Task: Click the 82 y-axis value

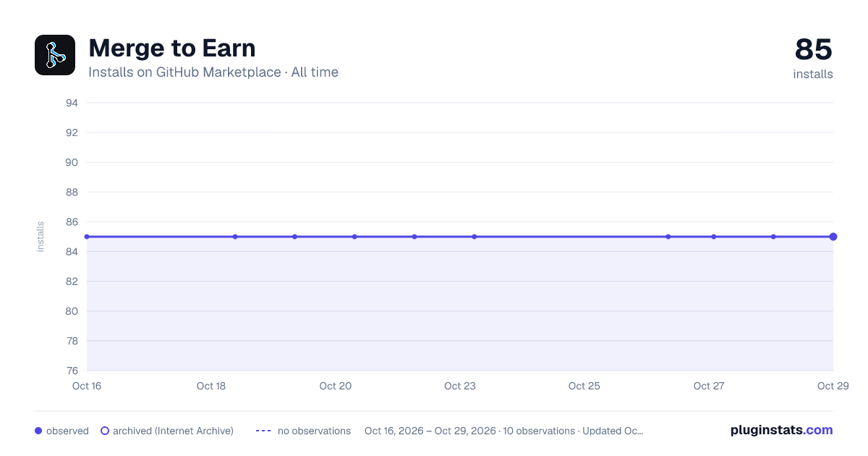Action: click(x=72, y=281)
